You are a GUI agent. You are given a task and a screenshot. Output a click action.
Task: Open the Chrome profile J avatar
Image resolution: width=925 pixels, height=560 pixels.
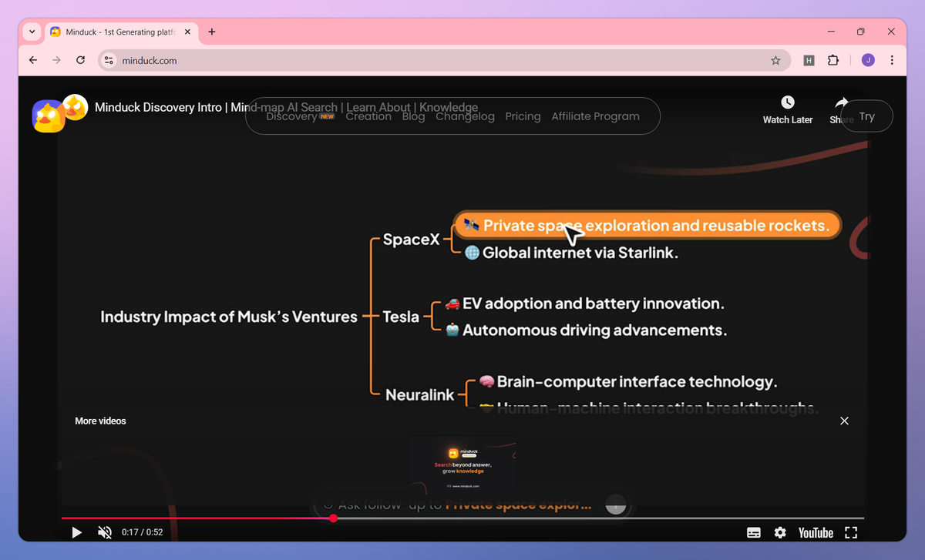(868, 60)
